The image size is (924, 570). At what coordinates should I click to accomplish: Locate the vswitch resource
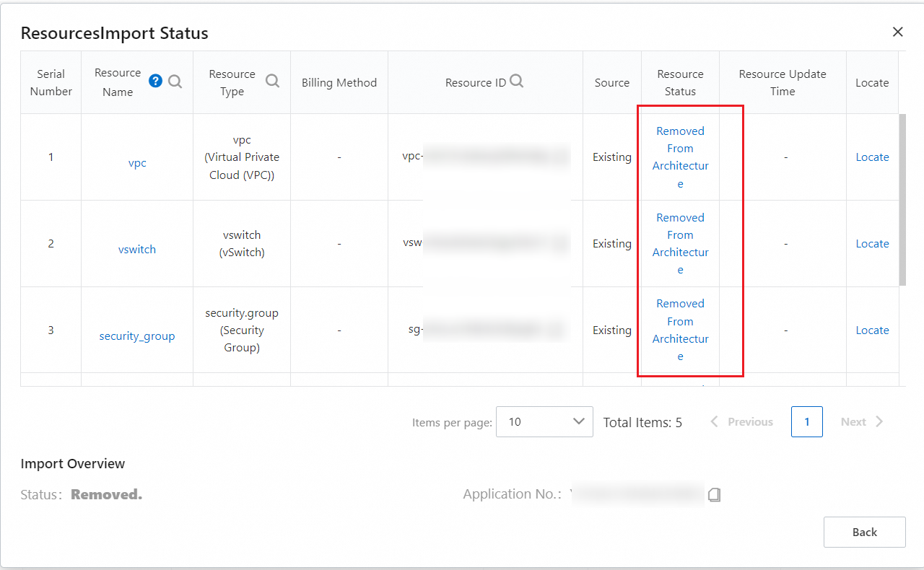click(872, 244)
